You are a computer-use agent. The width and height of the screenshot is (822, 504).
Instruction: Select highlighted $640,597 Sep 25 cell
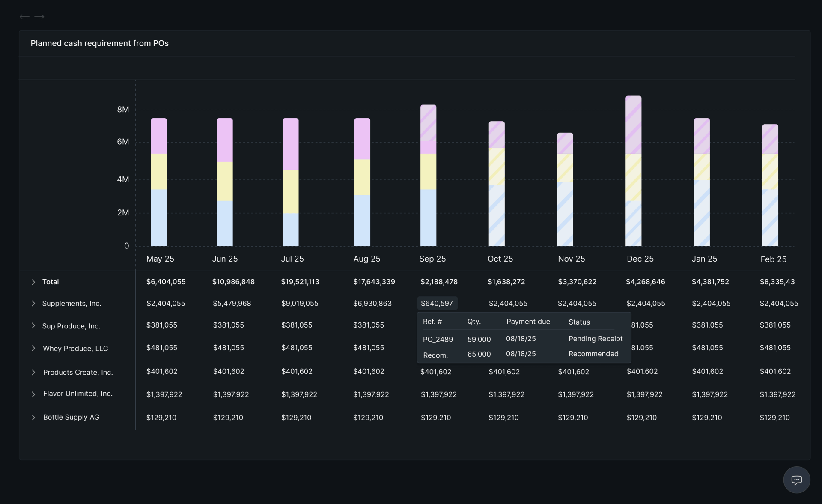click(x=437, y=304)
